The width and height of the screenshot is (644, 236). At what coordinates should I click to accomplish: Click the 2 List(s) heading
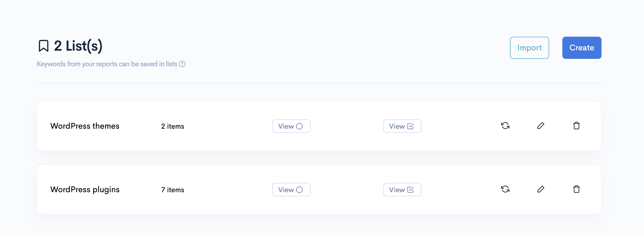point(78,46)
